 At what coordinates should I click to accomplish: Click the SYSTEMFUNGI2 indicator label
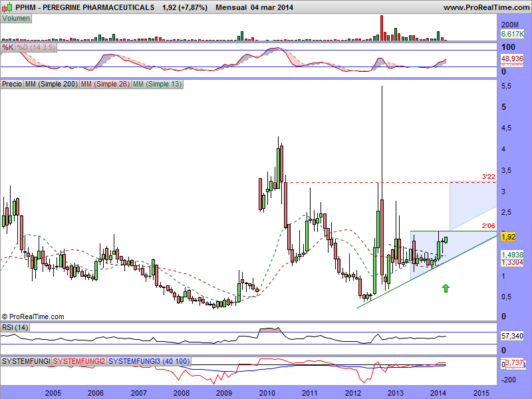[79, 361]
